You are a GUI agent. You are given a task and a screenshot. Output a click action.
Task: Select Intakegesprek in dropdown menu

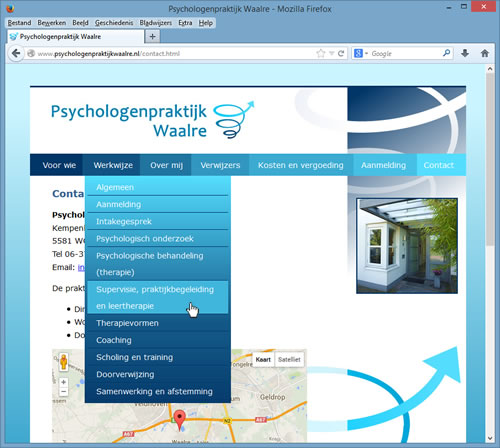[157, 221]
